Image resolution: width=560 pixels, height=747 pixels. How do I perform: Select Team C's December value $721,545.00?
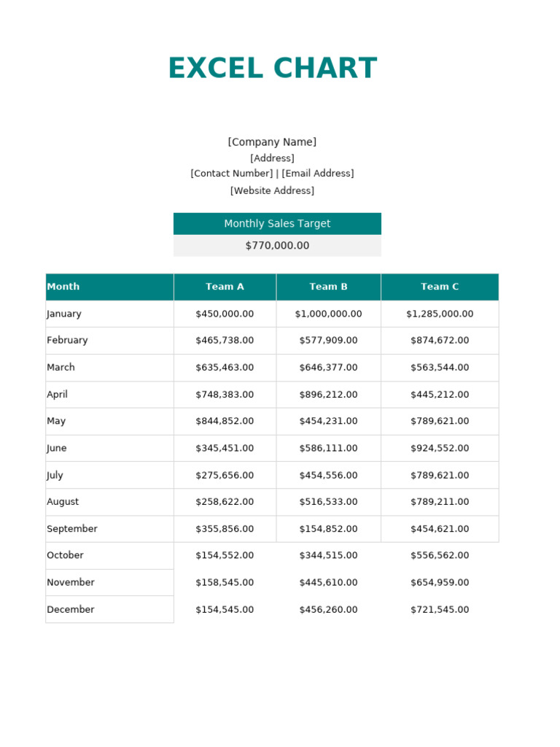coord(440,609)
